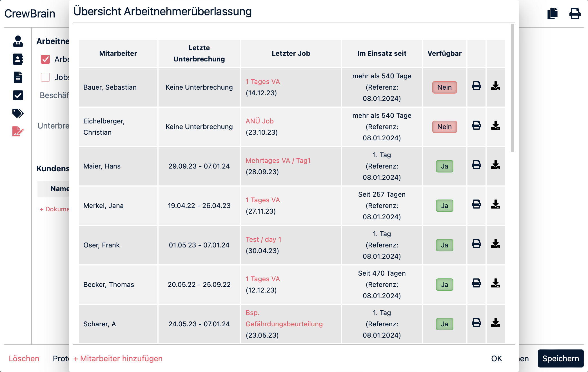Open the signature document sidebar icon
Screen dimensions: 588x372
(x=18, y=131)
